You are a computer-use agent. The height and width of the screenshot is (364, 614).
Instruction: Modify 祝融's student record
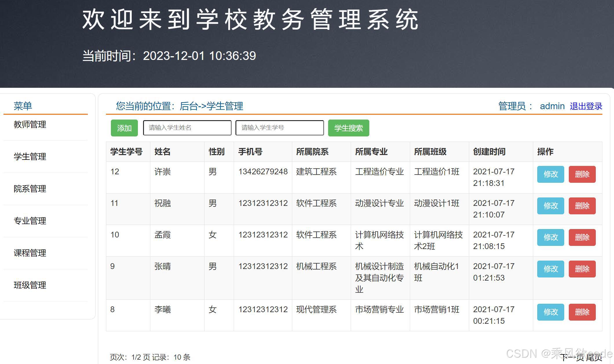(550, 206)
